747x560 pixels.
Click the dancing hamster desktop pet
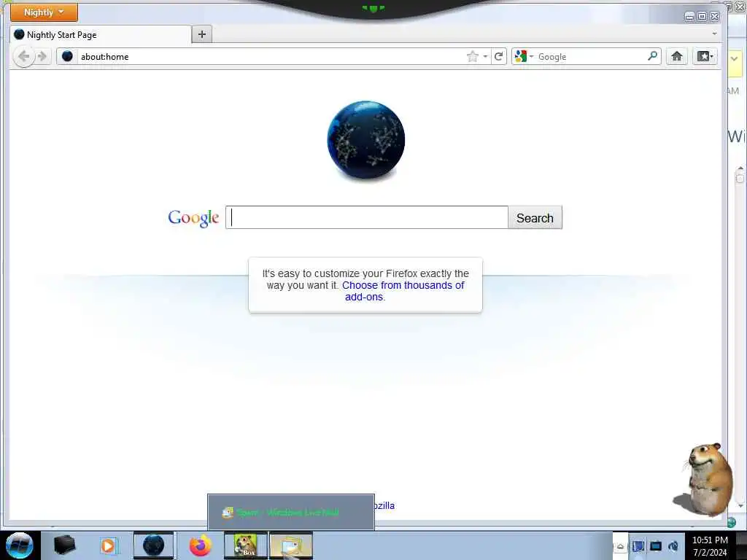[x=704, y=480]
